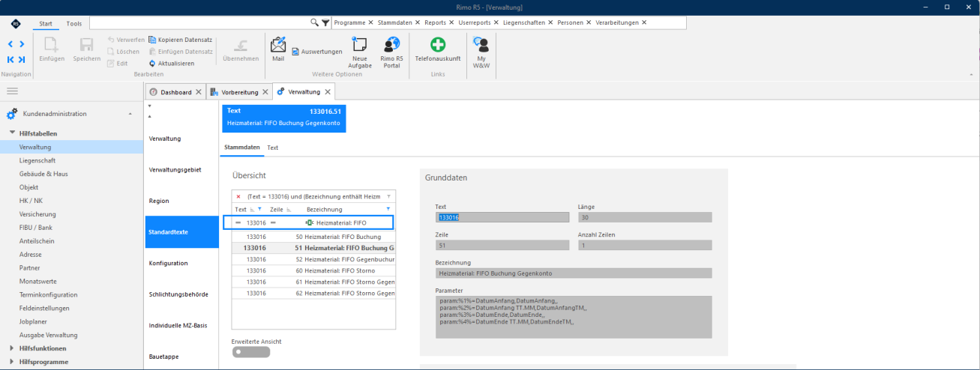Open filter history dropdown at filter row end
Viewport: 980px width, 370px height.
tap(388, 196)
